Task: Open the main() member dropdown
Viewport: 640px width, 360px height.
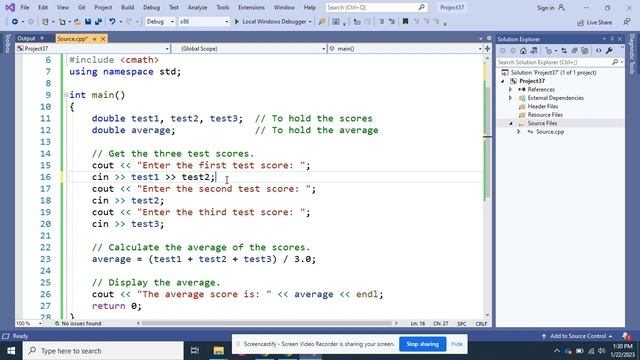Action: (x=405, y=49)
